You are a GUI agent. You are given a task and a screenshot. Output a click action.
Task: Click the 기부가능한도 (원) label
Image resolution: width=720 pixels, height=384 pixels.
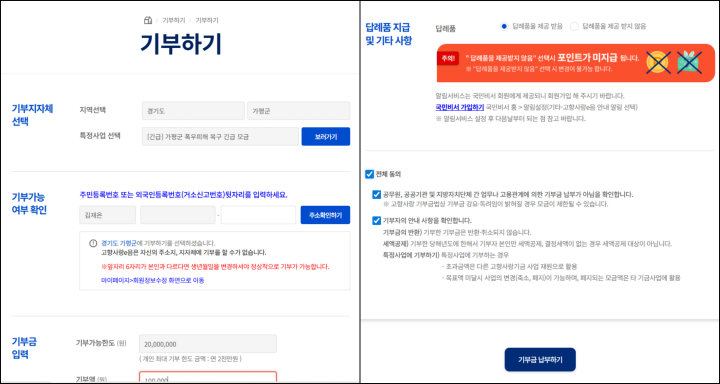101,343
